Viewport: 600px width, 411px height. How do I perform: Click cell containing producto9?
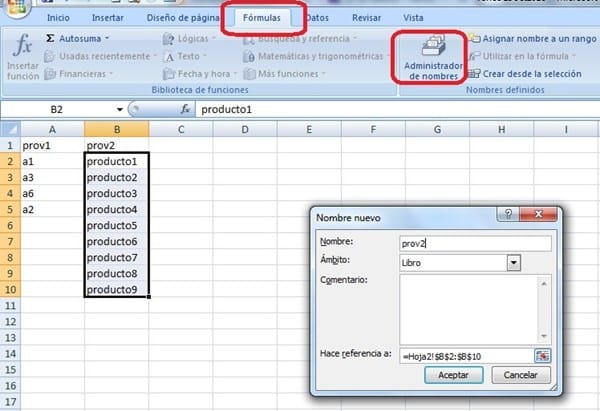point(117,289)
